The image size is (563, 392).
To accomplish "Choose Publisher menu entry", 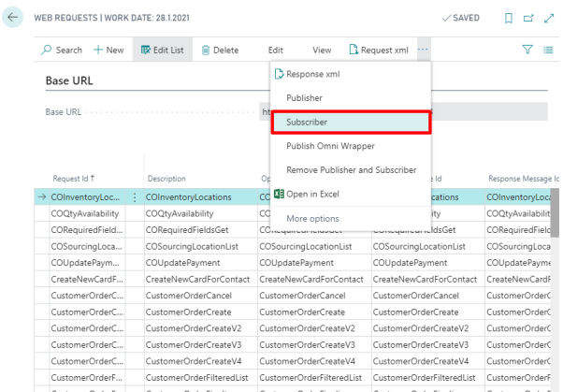I will click(x=304, y=98).
